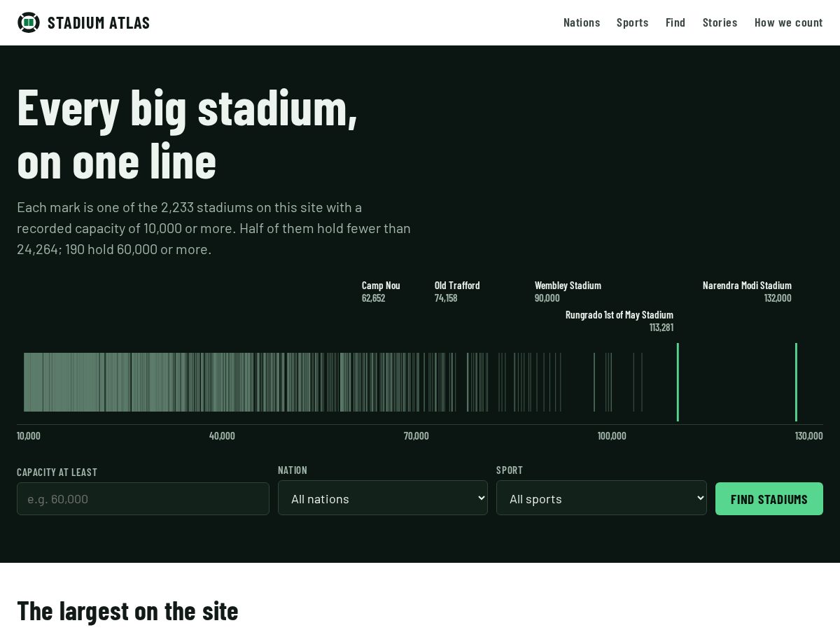Focus the Capacity at least input field
840x630 pixels.
(143, 498)
